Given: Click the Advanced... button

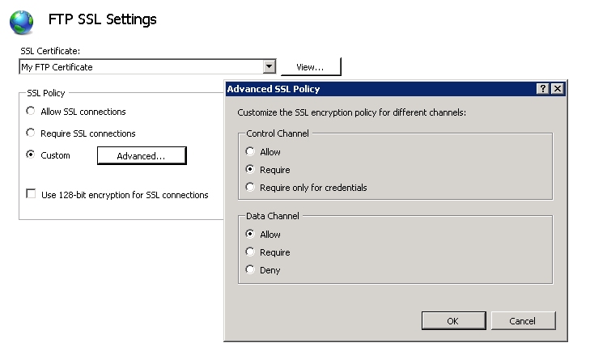Looking at the screenshot, I should pos(142,155).
